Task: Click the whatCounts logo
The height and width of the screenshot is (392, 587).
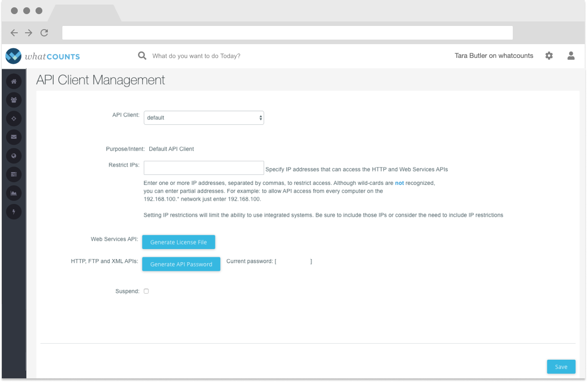Action: click(x=43, y=56)
